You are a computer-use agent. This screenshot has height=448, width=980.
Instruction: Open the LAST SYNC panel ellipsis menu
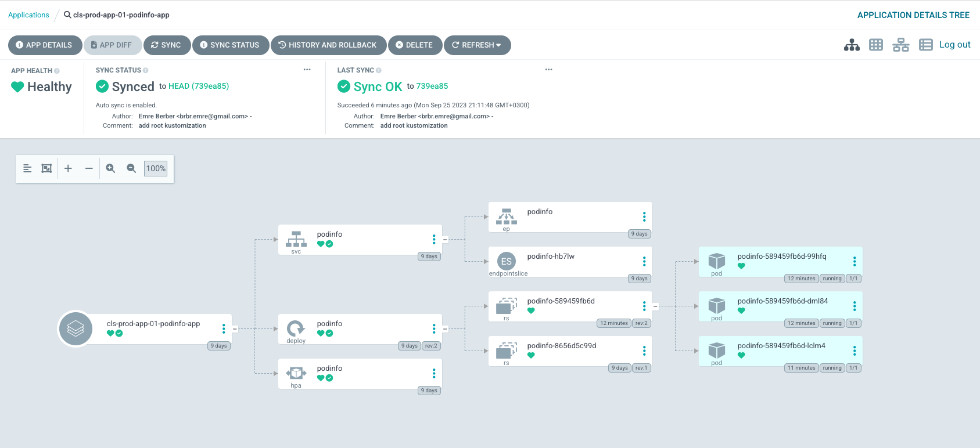(549, 70)
